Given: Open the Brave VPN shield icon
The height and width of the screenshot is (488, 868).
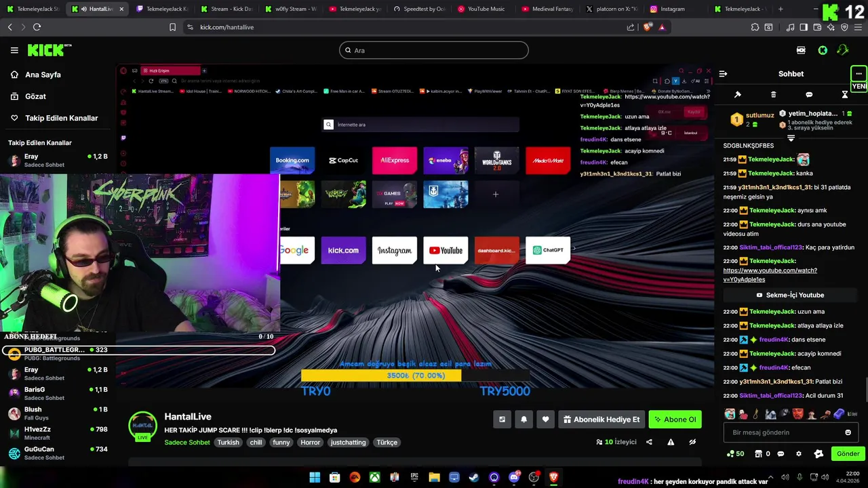Looking at the screenshot, I should pos(844,27).
